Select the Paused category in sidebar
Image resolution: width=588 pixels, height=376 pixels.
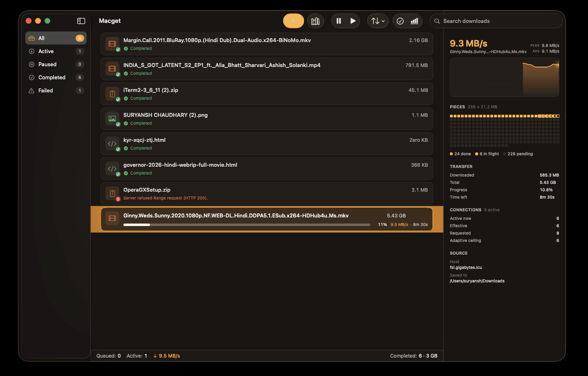(56, 64)
